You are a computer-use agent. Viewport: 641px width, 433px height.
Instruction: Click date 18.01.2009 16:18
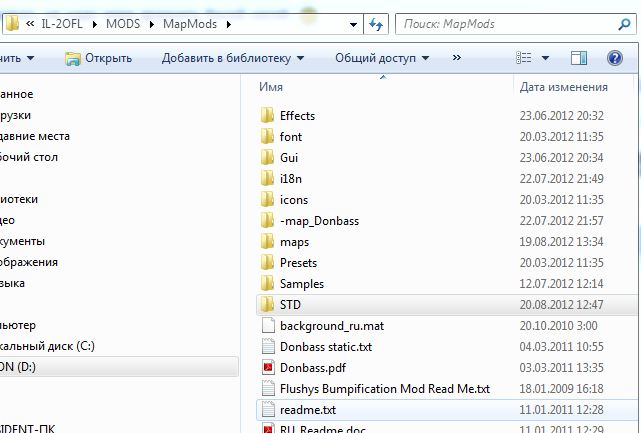click(561, 388)
